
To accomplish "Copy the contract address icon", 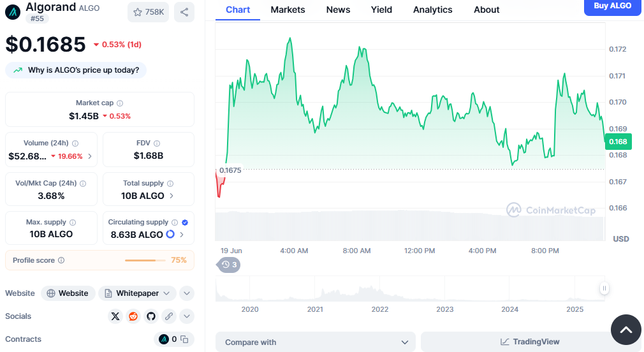I will 184,339.
